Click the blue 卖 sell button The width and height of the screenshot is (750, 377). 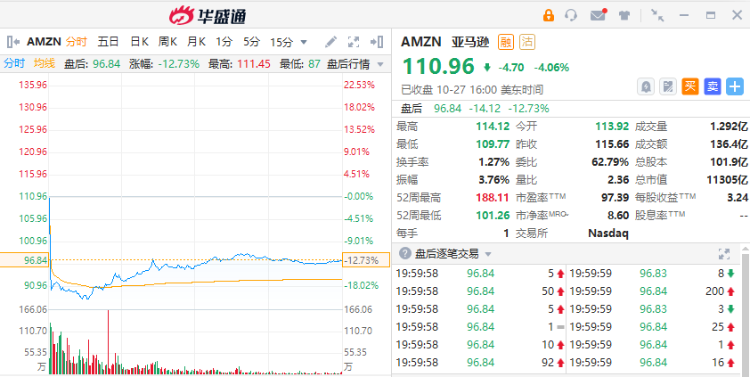click(x=713, y=87)
